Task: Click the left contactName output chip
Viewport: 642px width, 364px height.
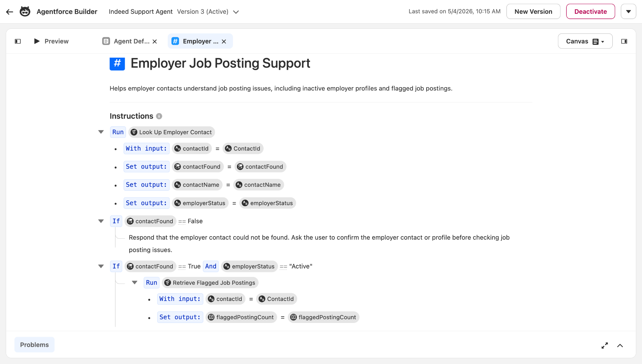Action: (197, 185)
